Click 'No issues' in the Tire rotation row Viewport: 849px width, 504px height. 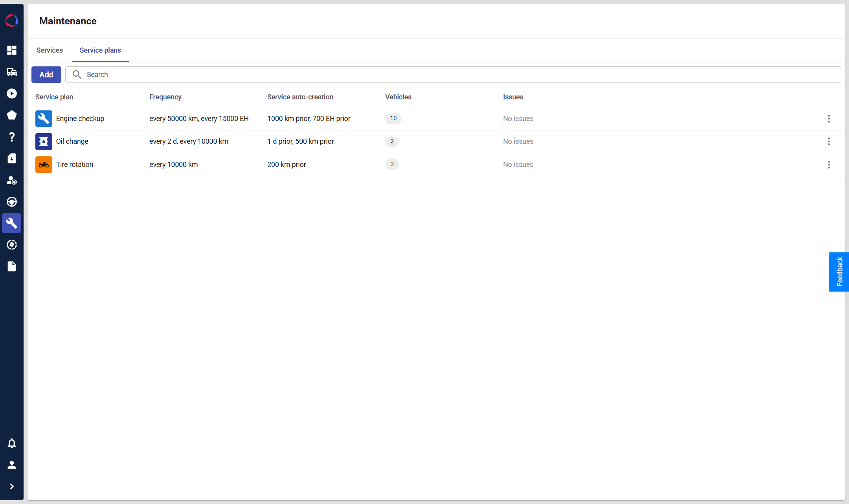(518, 165)
